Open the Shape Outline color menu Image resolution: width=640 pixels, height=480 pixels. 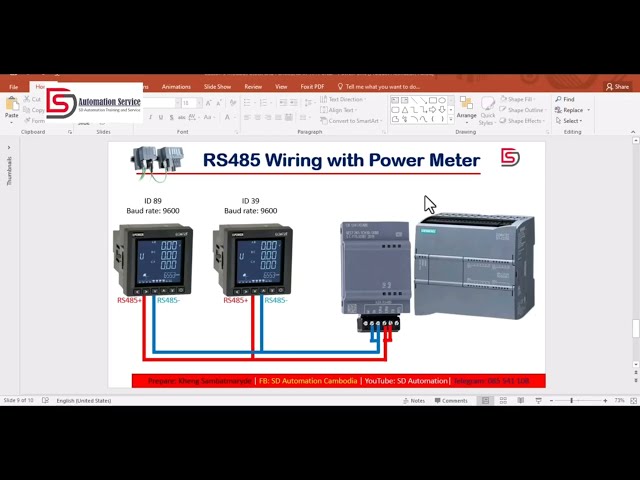pyautogui.click(x=522, y=110)
